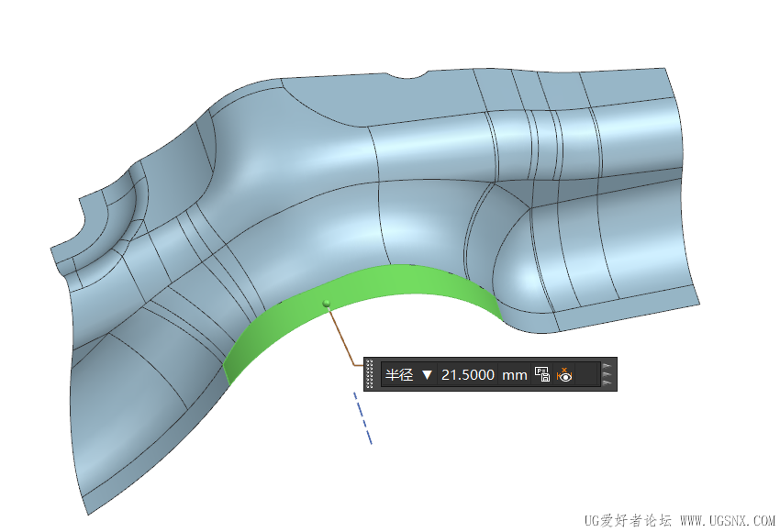This screenshot has height=532, width=780.
Task: Click the green sphere measurement point handle
Action: coord(327,303)
